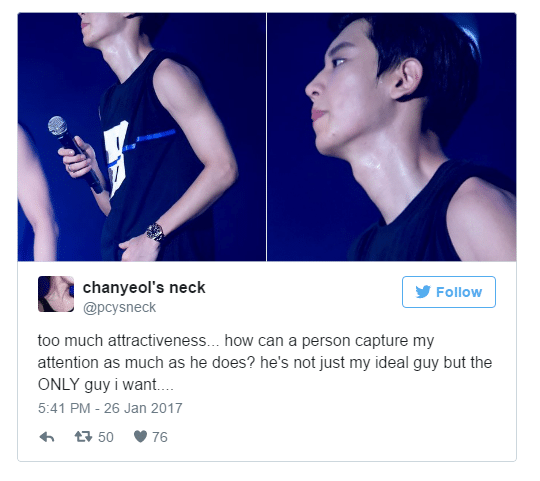Follow the @pcysneck account
This screenshot has width=540, height=481.
coord(449,292)
